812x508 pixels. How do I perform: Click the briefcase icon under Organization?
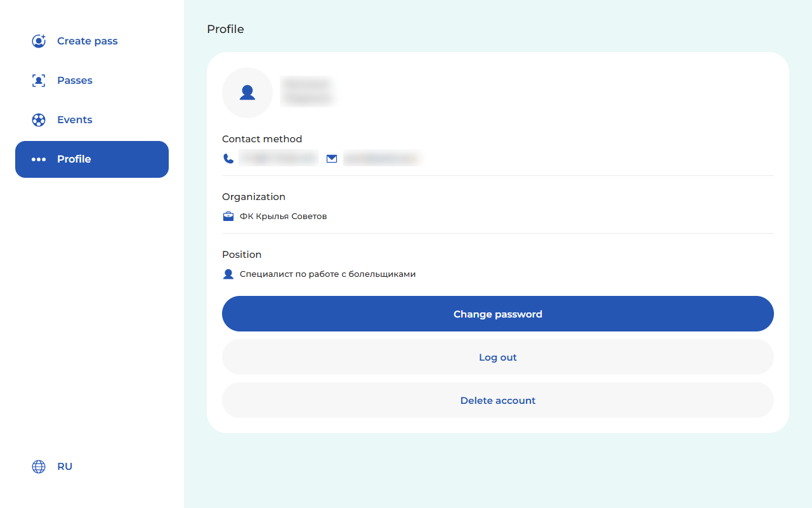(x=228, y=217)
